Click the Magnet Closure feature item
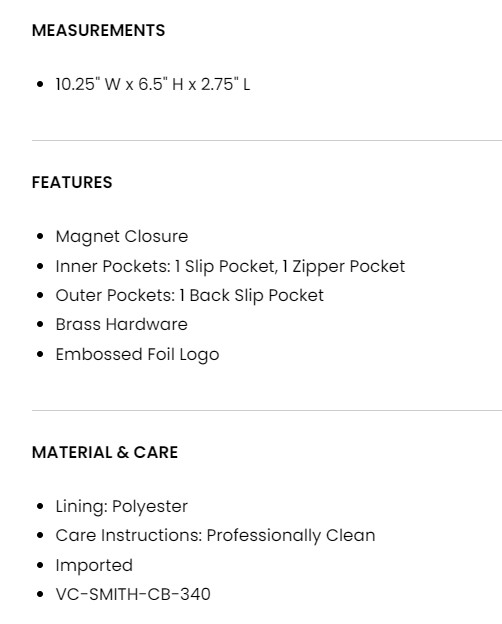This screenshot has width=502, height=624. click(121, 237)
